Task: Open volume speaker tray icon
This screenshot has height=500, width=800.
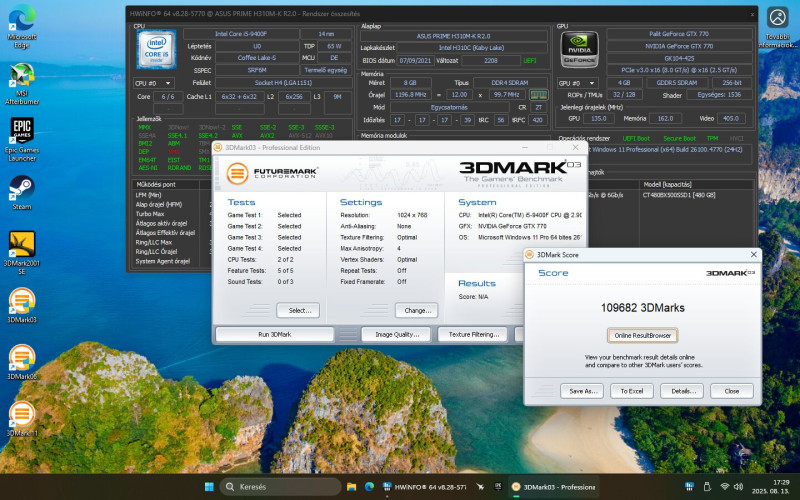Action: (x=738, y=486)
